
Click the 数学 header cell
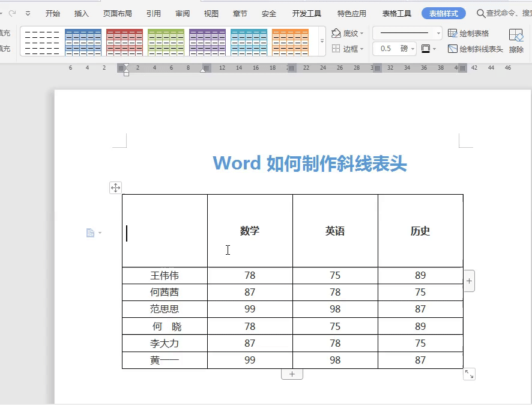click(x=250, y=231)
